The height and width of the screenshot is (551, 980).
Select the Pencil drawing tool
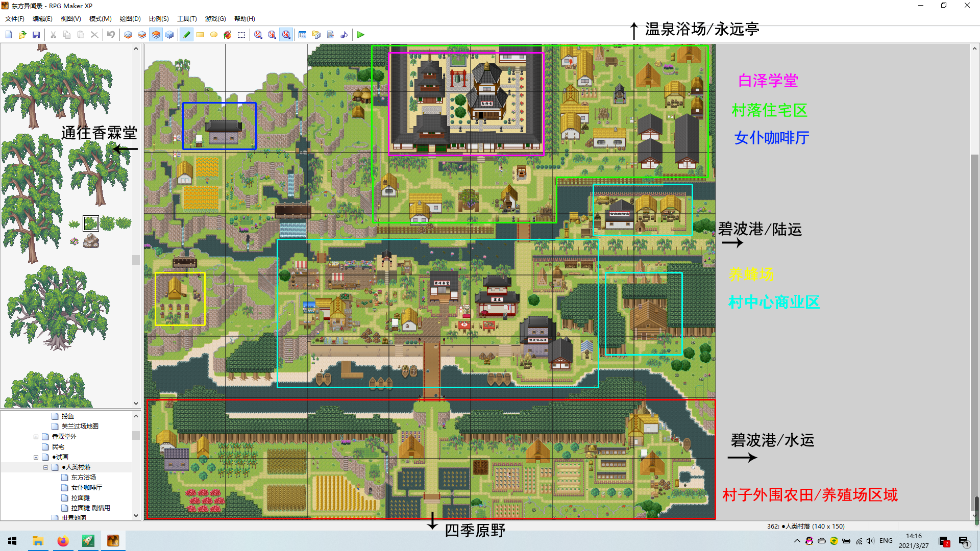tap(186, 35)
